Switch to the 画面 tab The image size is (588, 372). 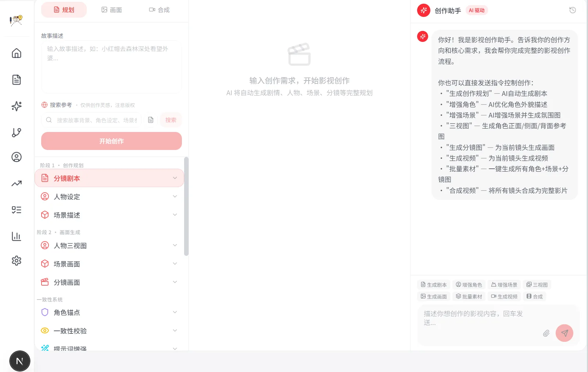pos(112,10)
